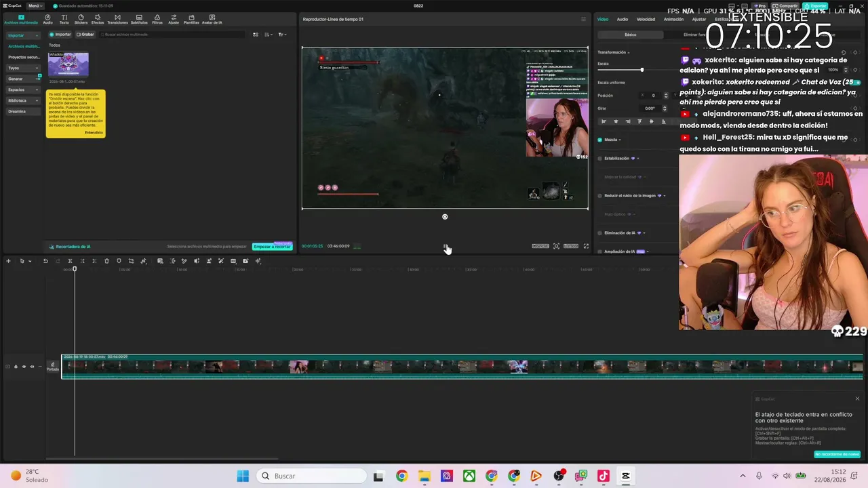Image resolution: width=868 pixels, height=488 pixels.
Task: Click the marker shield icon in timeline toolbar
Action: (119, 261)
